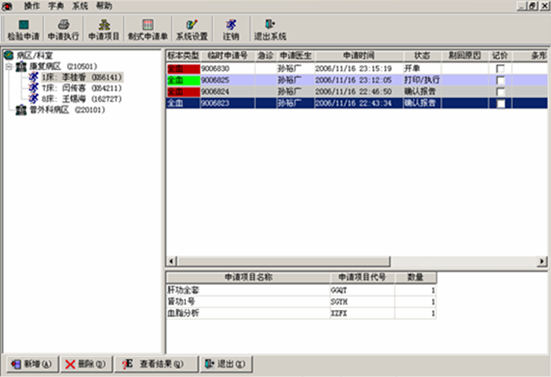Select the 血脂分析 item row
This screenshot has width=551, height=377.
point(301,313)
